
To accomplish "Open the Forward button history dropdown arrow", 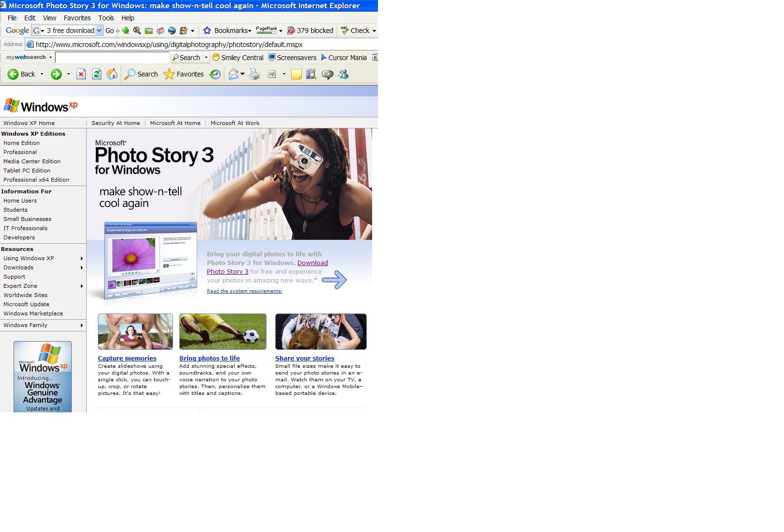I will pos(68,74).
